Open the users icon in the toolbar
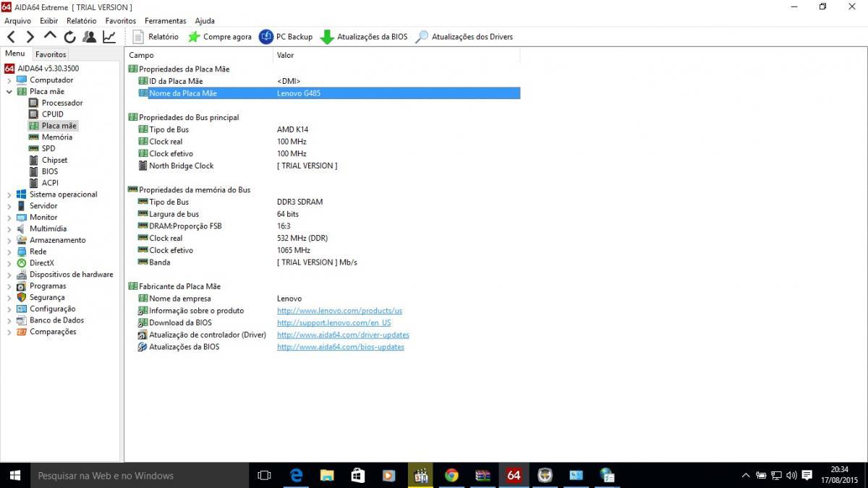The image size is (868, 488). pos(89,37)
